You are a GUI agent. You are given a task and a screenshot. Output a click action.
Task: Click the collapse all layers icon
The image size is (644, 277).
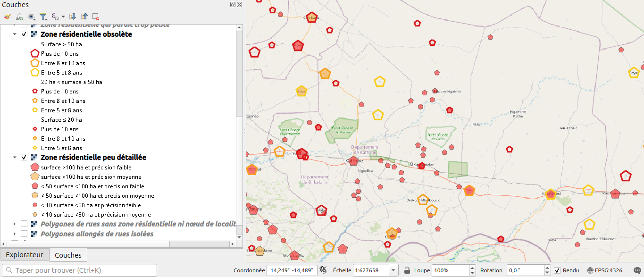[x=84, y=17]
